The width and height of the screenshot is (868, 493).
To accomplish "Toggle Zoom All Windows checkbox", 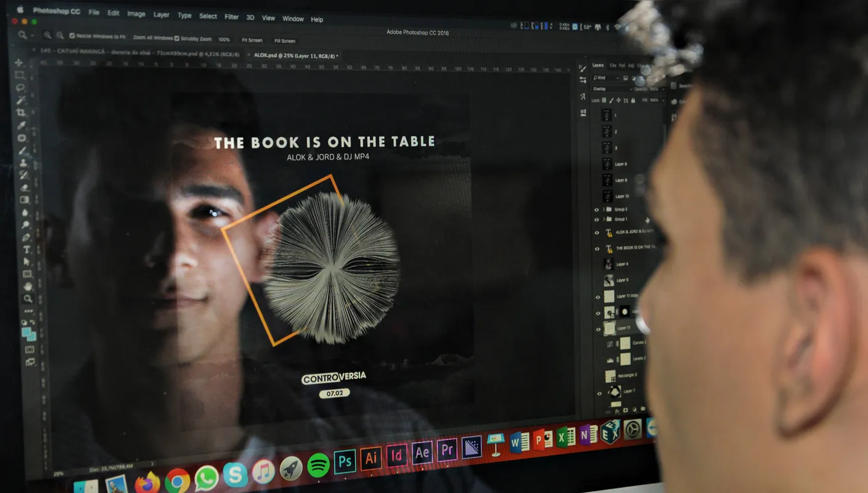I will point(131,38).
